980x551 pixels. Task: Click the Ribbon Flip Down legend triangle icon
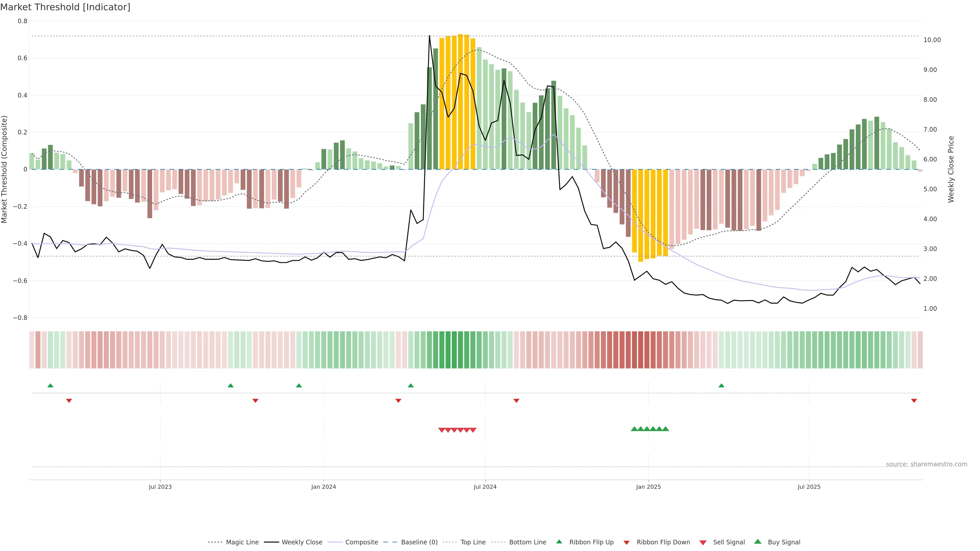pyautogui.click(x=627, y=542)
